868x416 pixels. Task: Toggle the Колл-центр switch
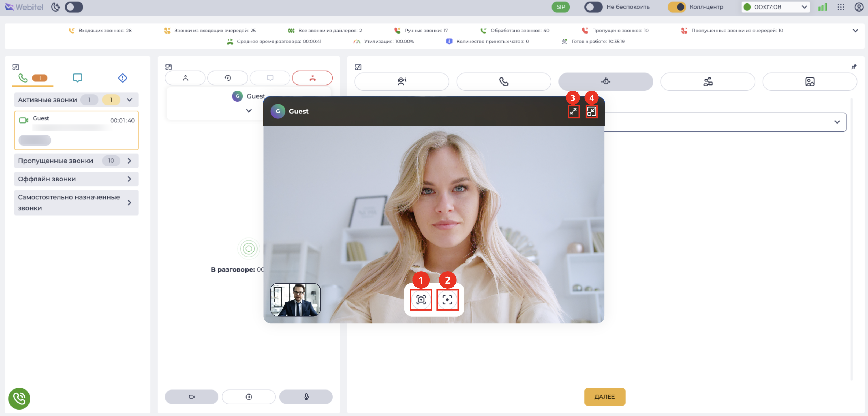click(677, 7)
